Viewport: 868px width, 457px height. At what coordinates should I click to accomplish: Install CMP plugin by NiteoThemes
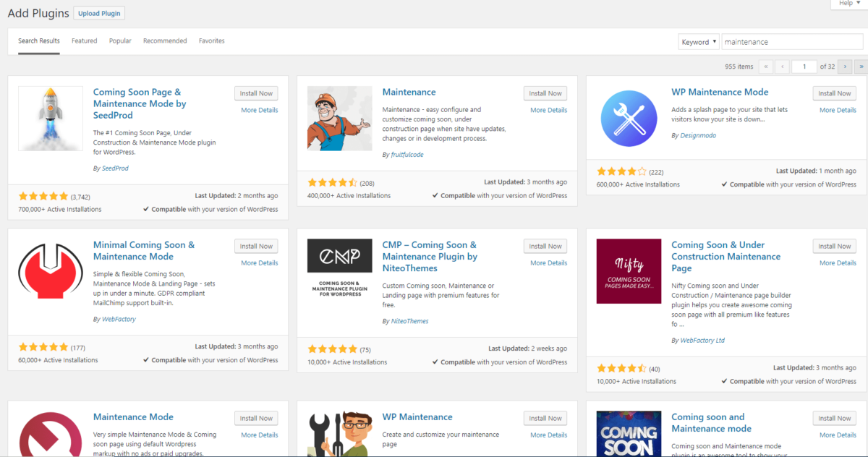[545, 246]
